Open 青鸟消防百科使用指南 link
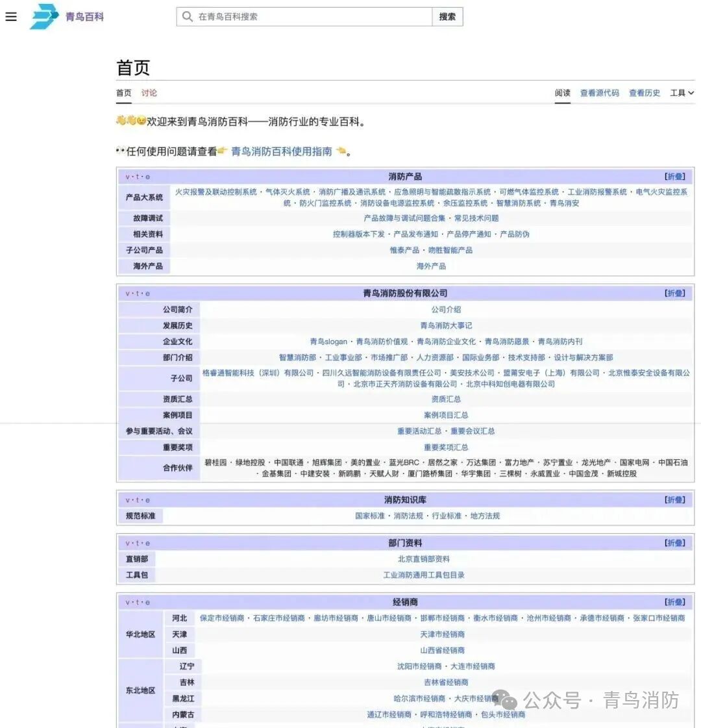Viewport: 701px width, 728px height. (x=282, y=151)
